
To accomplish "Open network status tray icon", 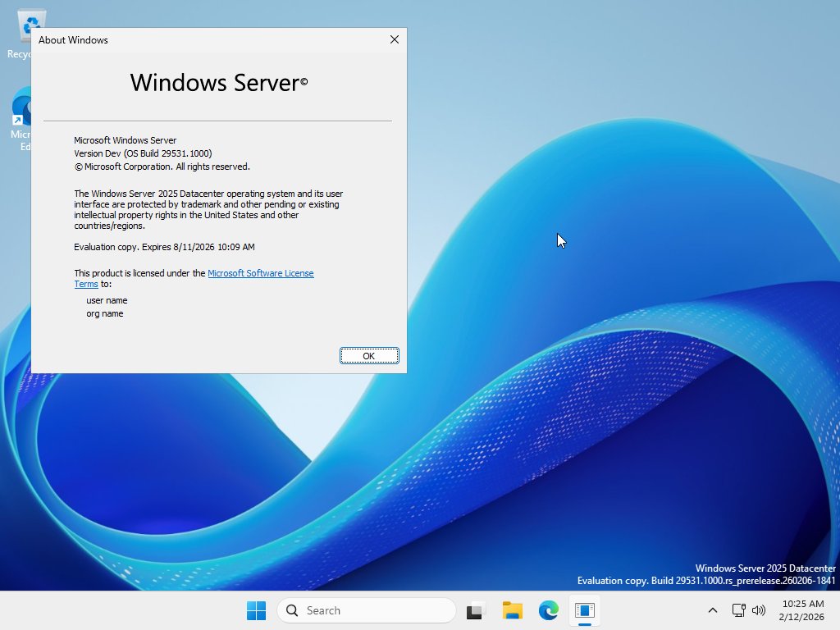I will pyautogui.click(x=739, y=610).
